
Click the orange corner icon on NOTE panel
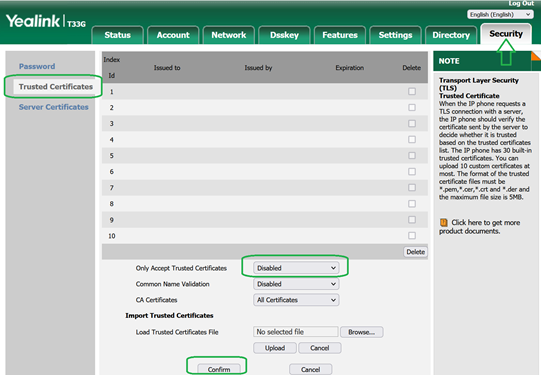click(536, 56)
